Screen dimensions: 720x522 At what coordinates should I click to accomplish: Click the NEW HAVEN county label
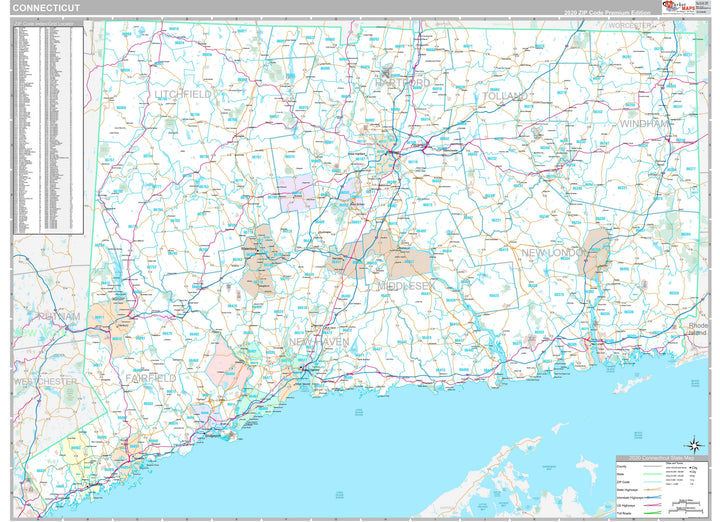319,342
